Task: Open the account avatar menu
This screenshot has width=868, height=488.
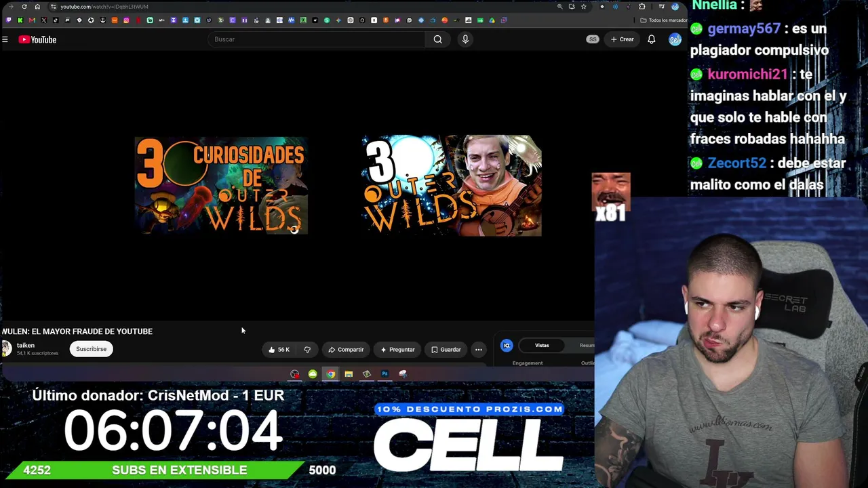Action: tap(674, 39)
